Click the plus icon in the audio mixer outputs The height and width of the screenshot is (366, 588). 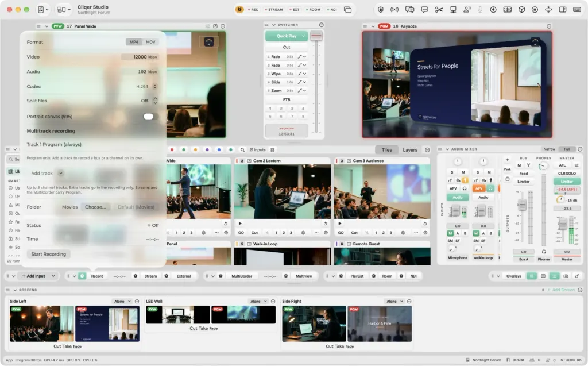click(508, 160)
